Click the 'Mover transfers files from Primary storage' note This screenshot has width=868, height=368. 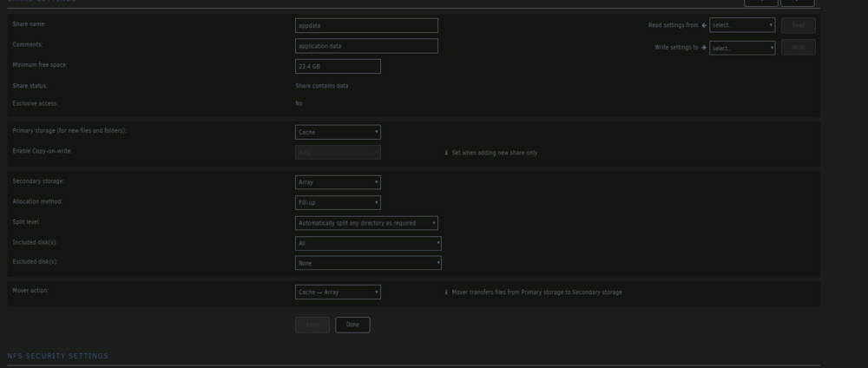point(536,292)
